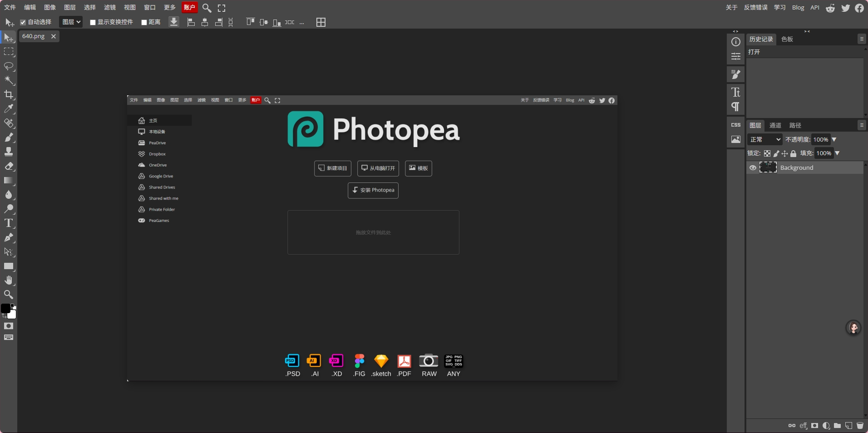This screenshot has width=868, height=433.
Task: Select the Dodge tool
Action: pos(9,209)
